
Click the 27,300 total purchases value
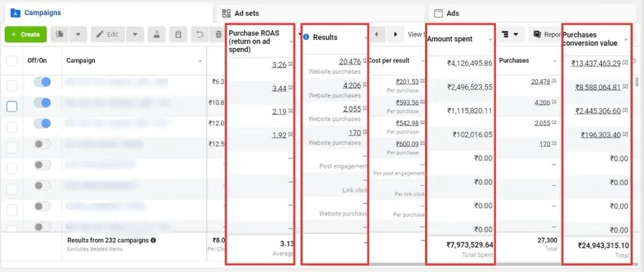tap(547, 241)
